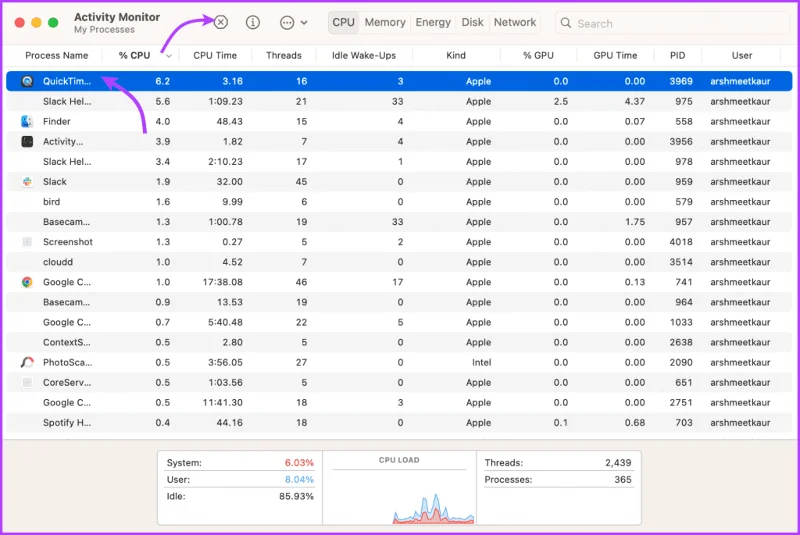
Task: Click the User 8.04% value
Action: coord(299,479)
